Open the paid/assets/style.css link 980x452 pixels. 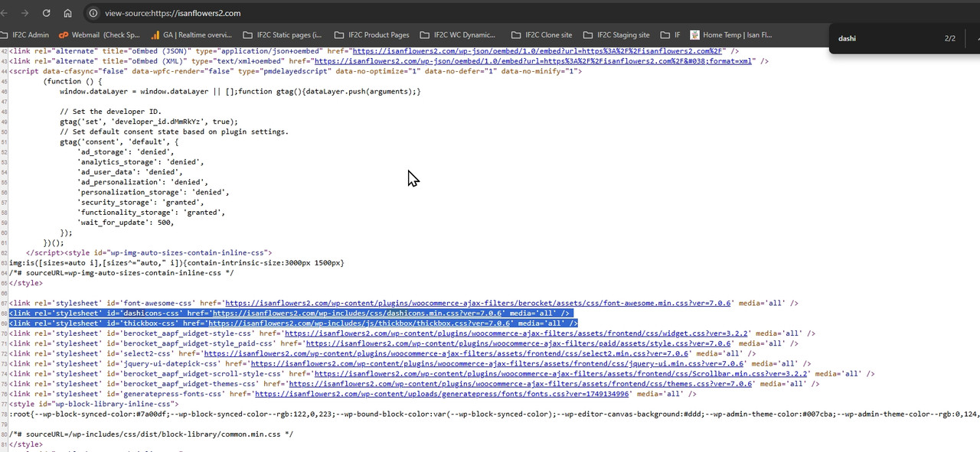pos(518,343)
